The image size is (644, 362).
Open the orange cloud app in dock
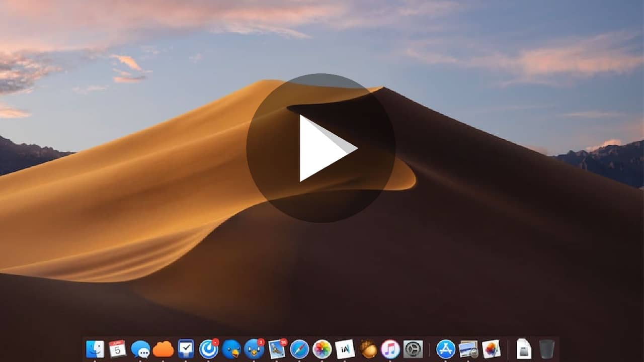163,349
